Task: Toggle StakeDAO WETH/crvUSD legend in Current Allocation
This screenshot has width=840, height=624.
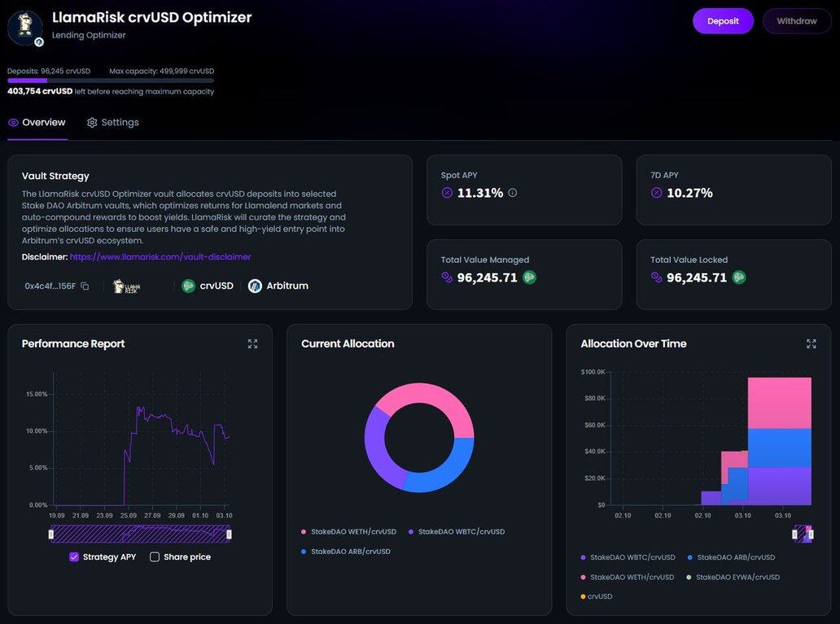Action: coord(349,532)
